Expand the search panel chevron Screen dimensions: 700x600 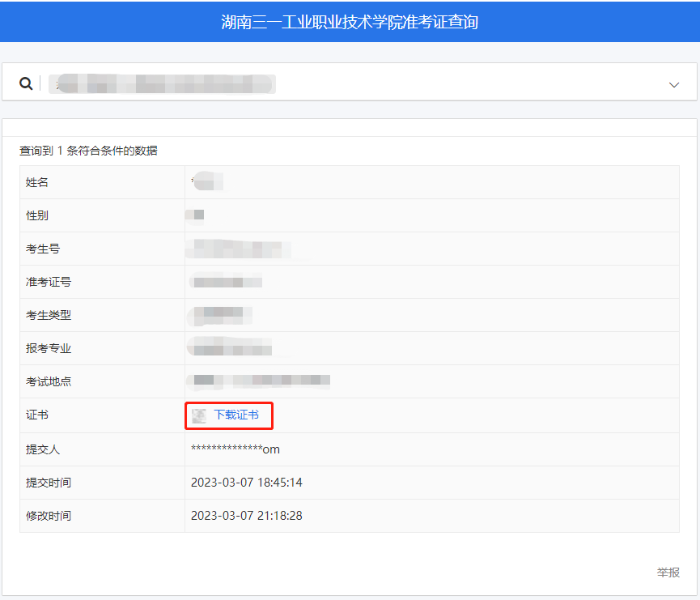pyautogui.click(x=673, y=85)
